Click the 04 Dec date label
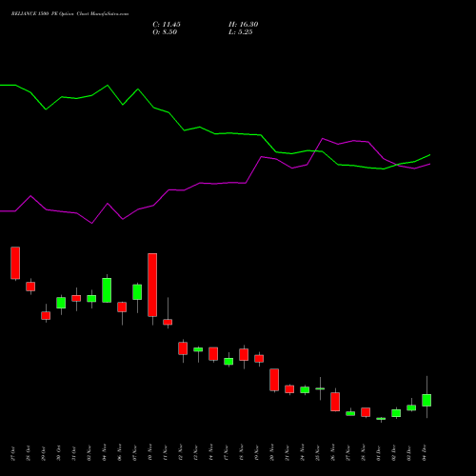This screenshot has height=476, width=476. coord(424,453)
